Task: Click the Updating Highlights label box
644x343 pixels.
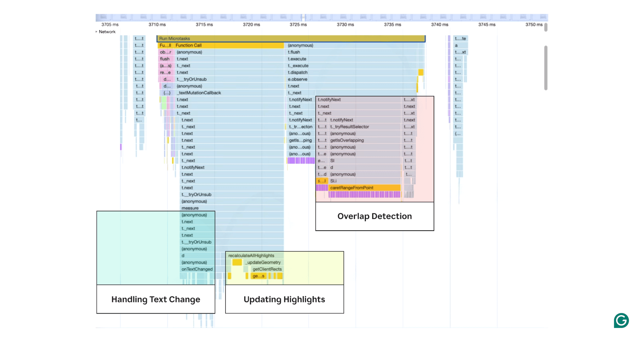Action: pos(284,299)
